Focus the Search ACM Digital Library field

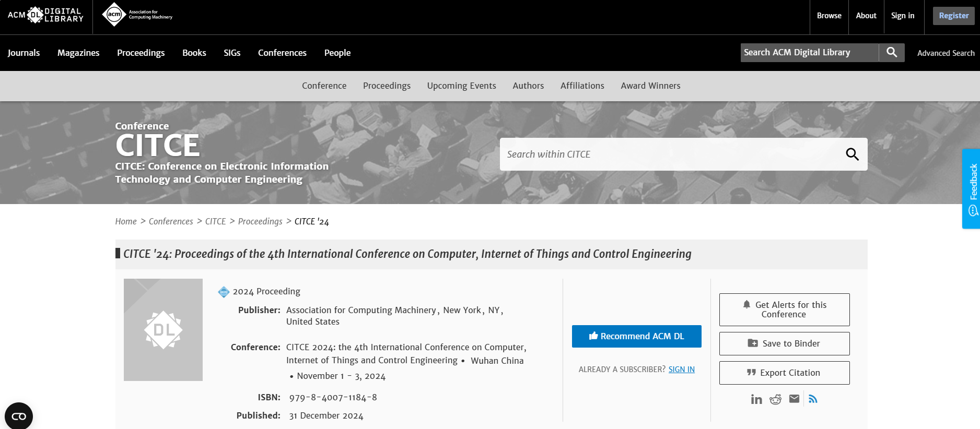point(809,52)
